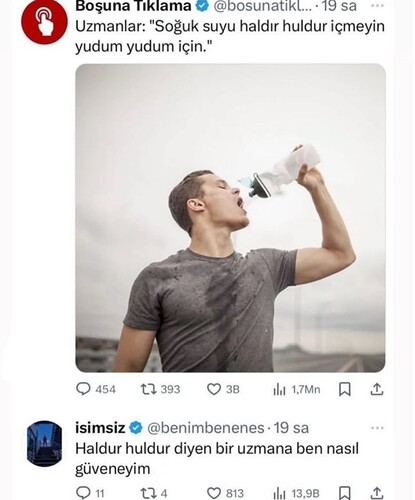Visit the isimsiz display name link

pos(100,428)
